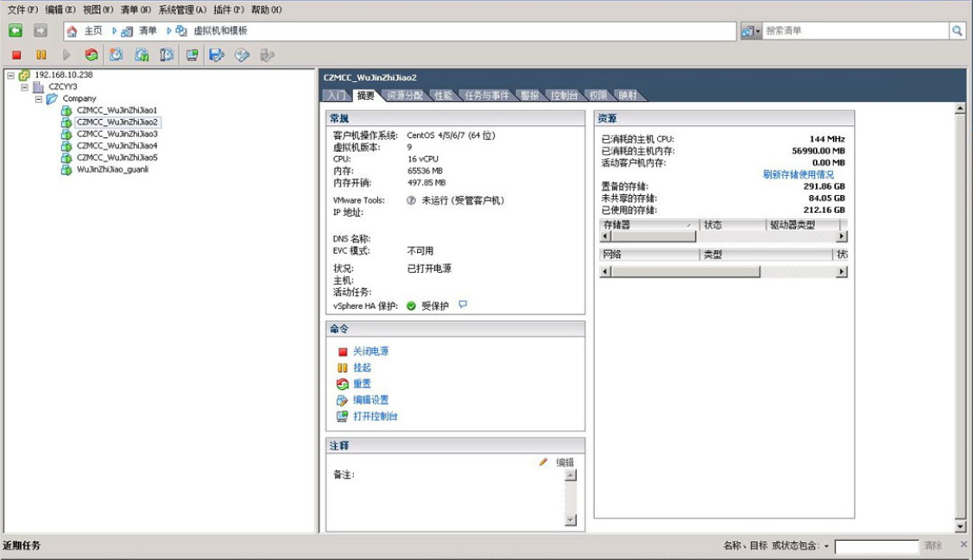Select host 192.168.10.238 in the tree
This screenshot has width=973, height=560.
pos(63,75)
